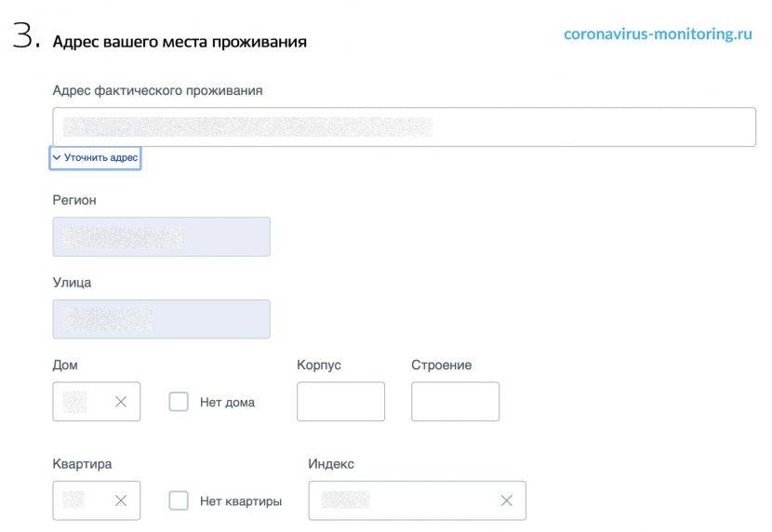Click the Адрес фактического проживания input field
The height and width of the screenshot is (532, 772).
pyautogui.click(x=404, y=126)
